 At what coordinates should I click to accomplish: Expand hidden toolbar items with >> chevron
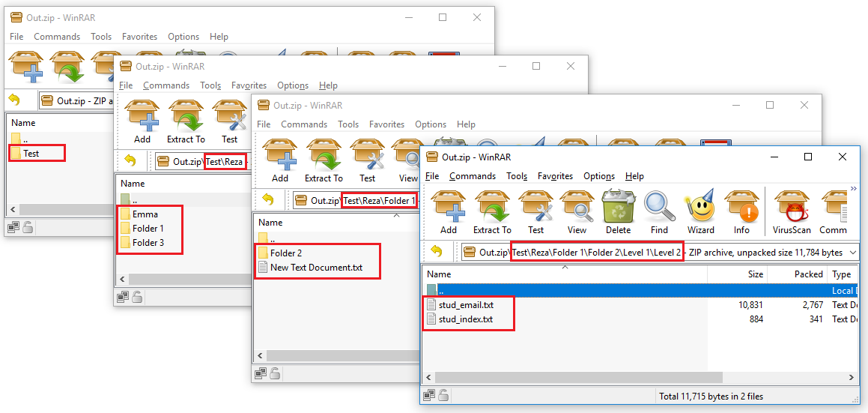855,189
